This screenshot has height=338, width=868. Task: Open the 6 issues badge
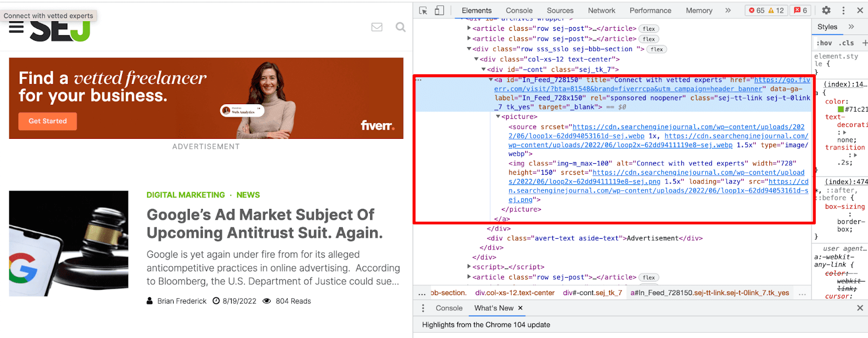point(801,10)
